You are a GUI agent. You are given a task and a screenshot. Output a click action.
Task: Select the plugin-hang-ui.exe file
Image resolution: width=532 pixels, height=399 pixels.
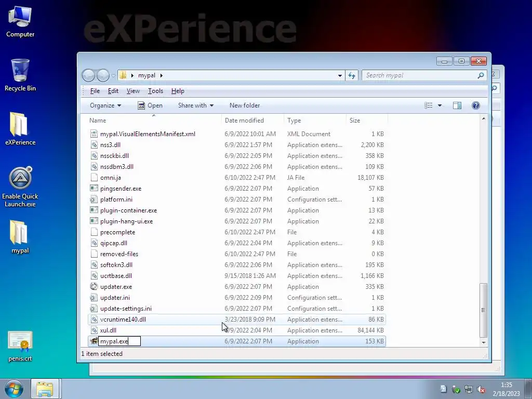[236, 221]
